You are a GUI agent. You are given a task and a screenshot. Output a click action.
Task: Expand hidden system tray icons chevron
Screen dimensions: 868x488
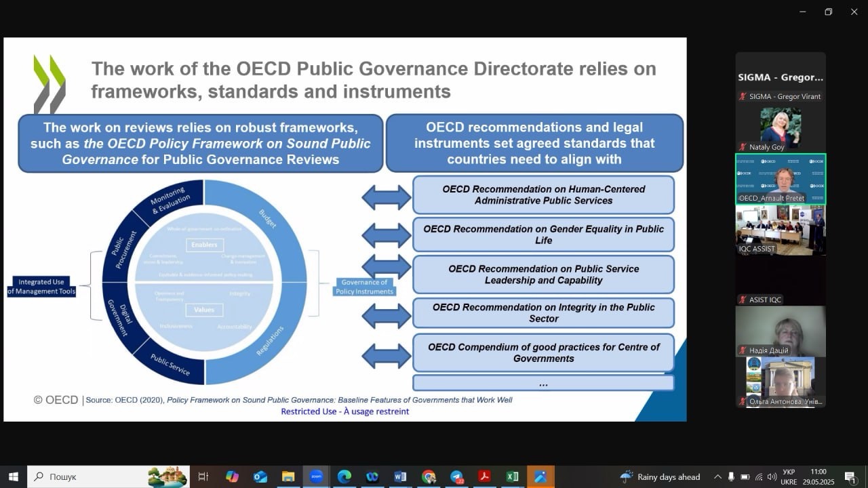[x=717, y=476]
